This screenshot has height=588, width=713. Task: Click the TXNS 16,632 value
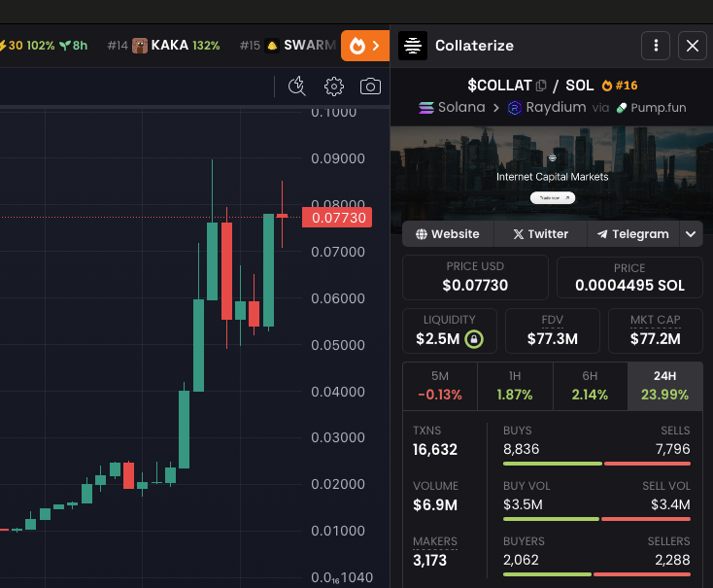point(435,450)
